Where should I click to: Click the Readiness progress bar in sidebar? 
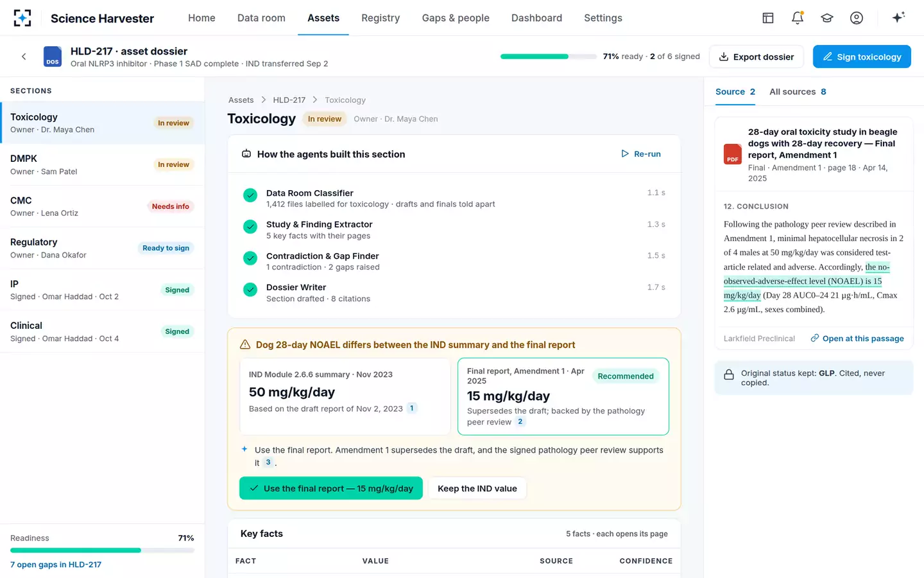pos(102,550)
